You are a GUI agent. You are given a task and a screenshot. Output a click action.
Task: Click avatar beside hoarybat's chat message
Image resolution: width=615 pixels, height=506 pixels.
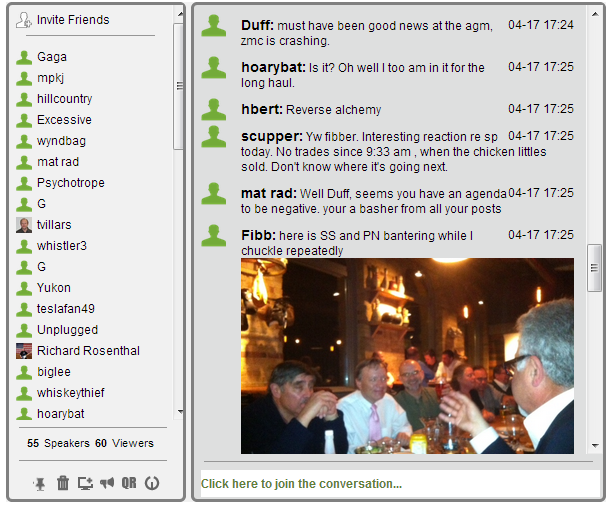point(214,67)
